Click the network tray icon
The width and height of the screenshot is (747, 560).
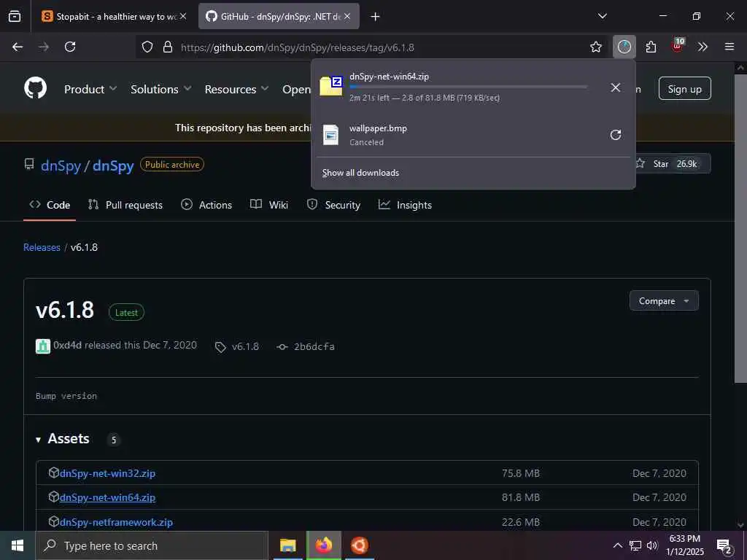[635, 545]
